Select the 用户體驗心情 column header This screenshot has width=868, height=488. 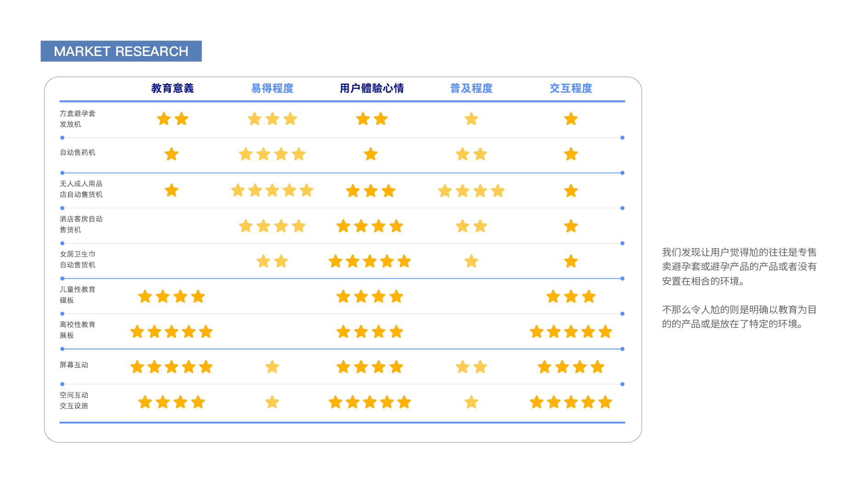372,88
